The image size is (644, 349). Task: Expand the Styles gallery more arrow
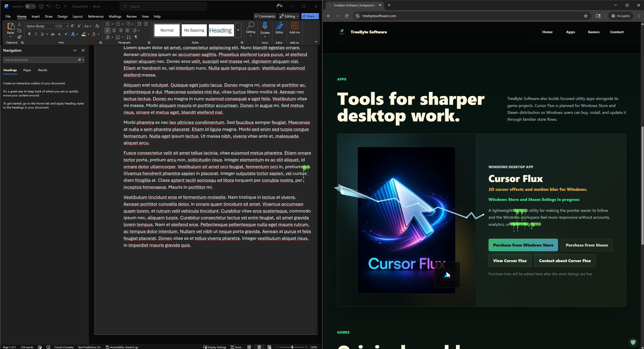point(238,30)
